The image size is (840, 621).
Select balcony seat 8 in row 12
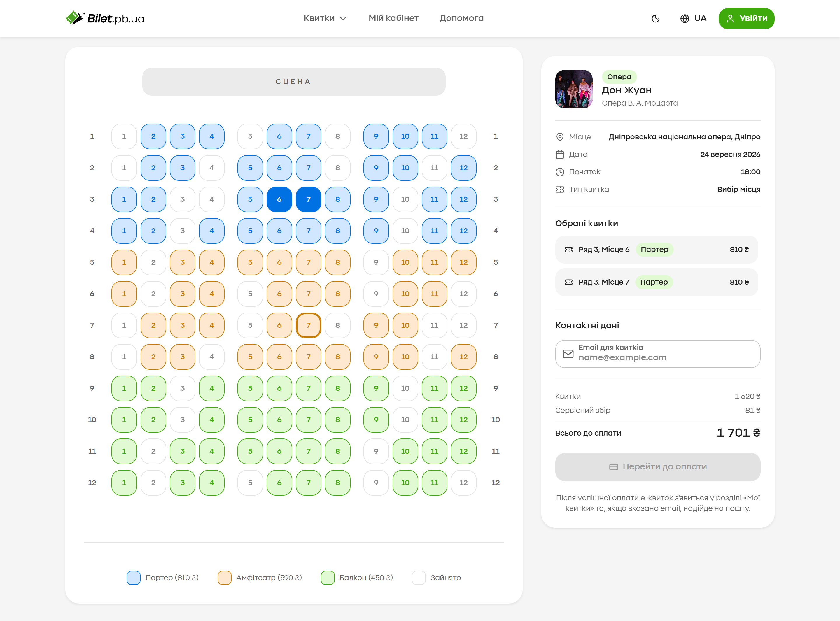click(x=338, y=483)
